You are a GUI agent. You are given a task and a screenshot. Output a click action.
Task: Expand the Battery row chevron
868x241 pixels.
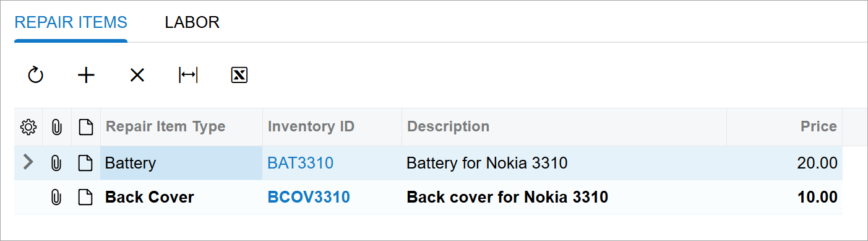click(28, 163)
